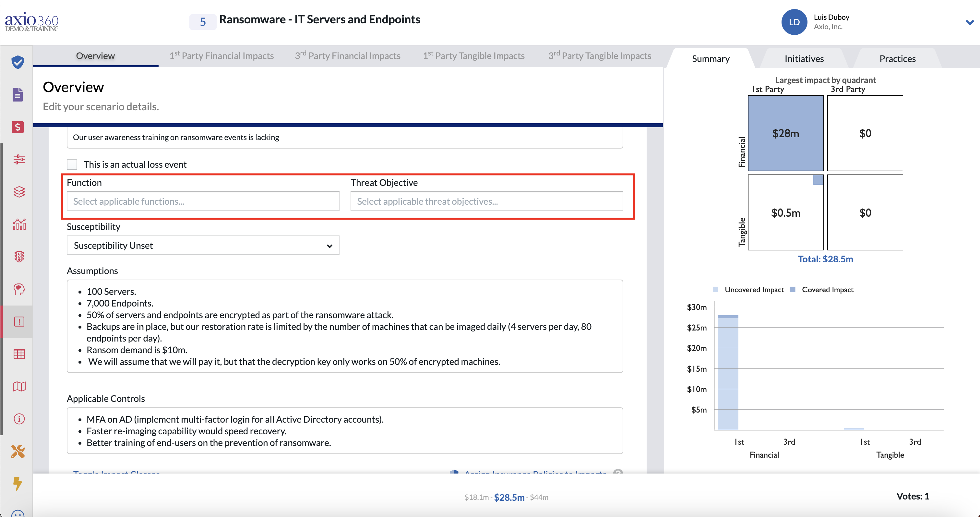This screenshot has height=517, width=980.
Task: Click the LD user avatar
Action: 794,22
